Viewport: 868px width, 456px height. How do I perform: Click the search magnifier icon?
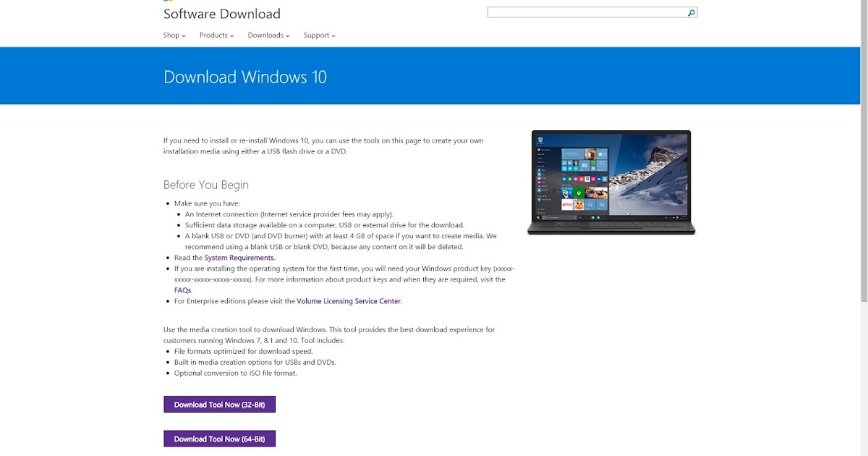[691, 12]
